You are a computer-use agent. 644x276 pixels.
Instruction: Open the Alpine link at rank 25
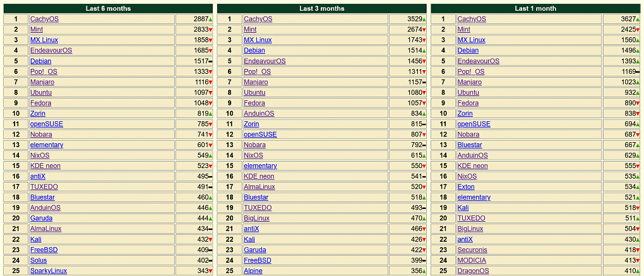pyautogui.click(x=253, y=271)
